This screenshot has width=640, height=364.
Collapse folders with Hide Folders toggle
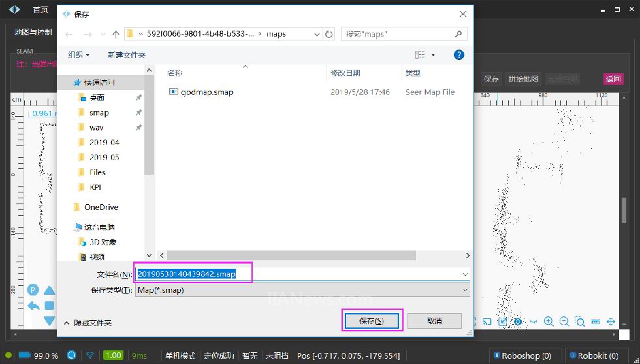[x=88, y=323]
